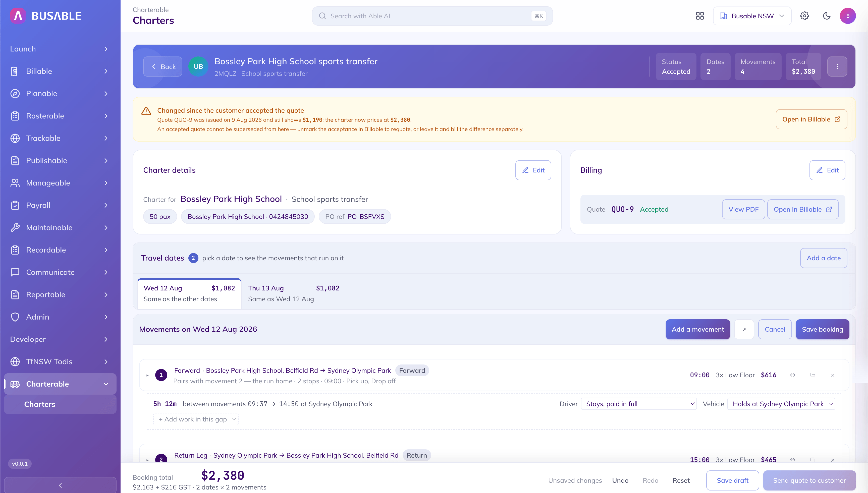Click Open in Billable in warning banner
Viewport: 868px width, 493px height.
(811, 119)
